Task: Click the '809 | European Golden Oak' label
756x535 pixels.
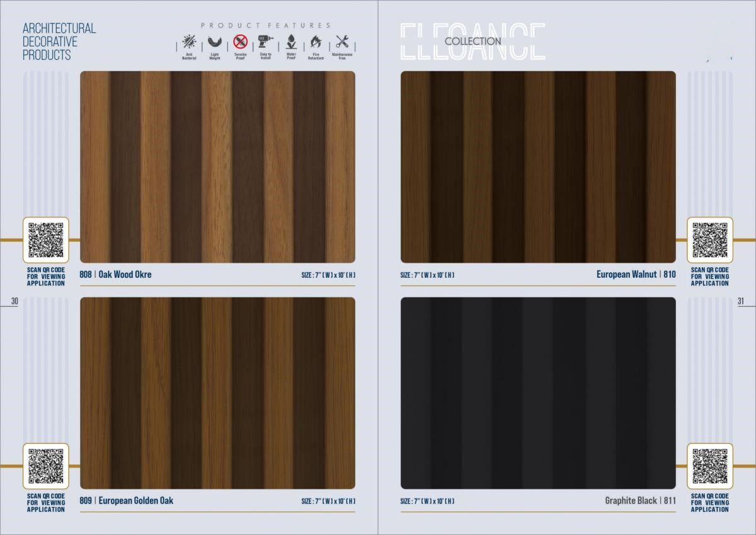Action: pos(127,501)
